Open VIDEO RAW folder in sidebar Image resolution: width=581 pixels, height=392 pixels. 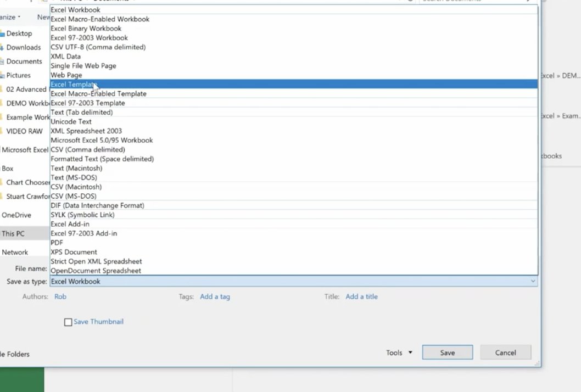point(24,131)
